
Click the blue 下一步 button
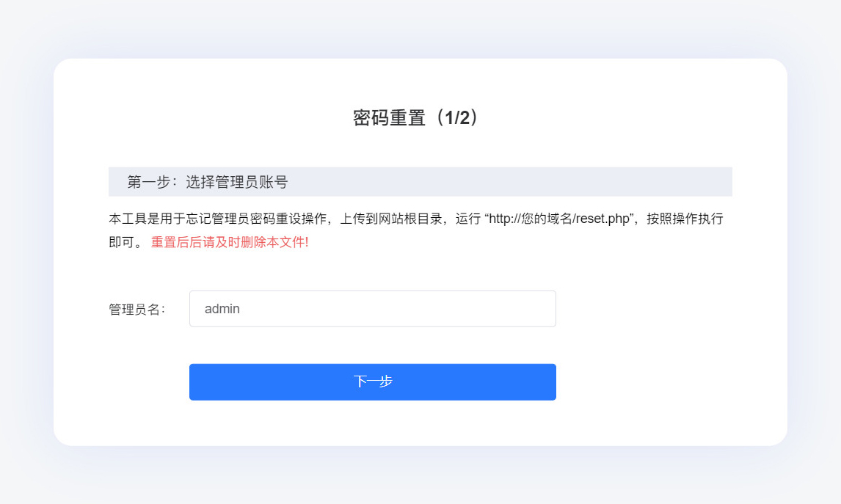click(x=372, y=381)
